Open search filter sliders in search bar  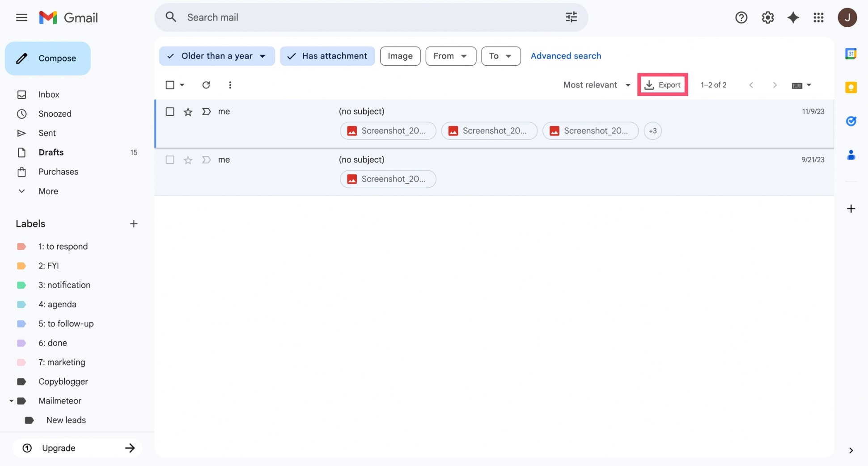pyautogui.click(x=571, y=17)
